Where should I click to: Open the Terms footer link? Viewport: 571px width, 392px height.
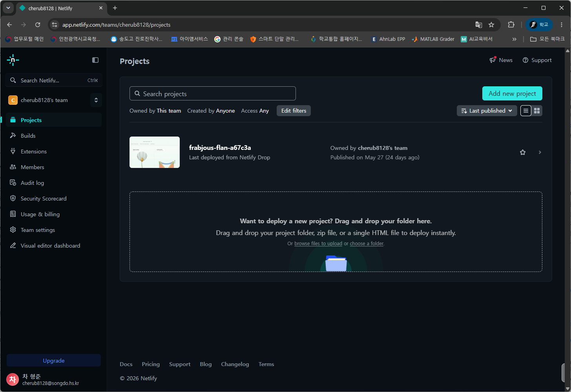(266, 364)
